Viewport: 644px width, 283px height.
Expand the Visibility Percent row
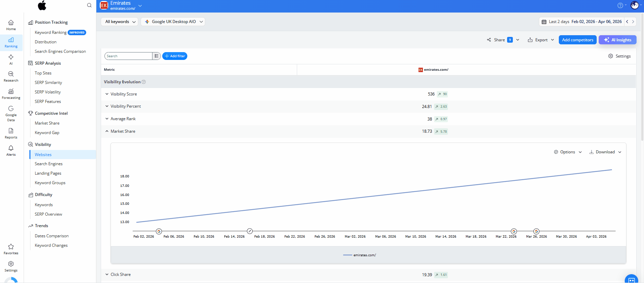click(107, 106)
